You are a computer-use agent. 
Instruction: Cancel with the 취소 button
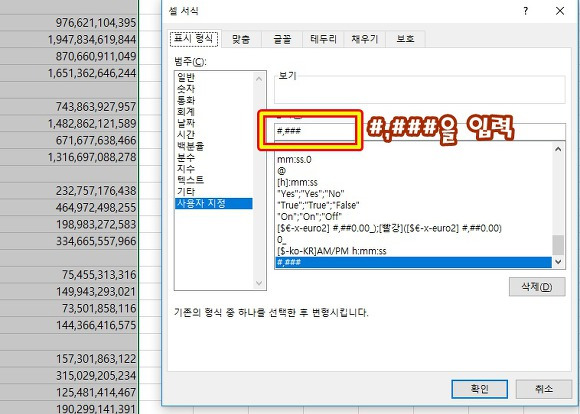[x=544, y=389]
